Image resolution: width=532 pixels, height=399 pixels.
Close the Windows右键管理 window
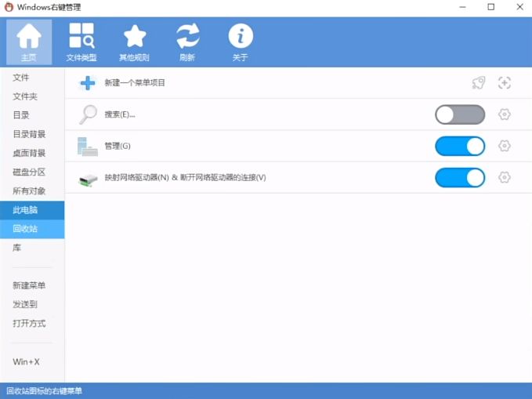(x=519, y=7)
